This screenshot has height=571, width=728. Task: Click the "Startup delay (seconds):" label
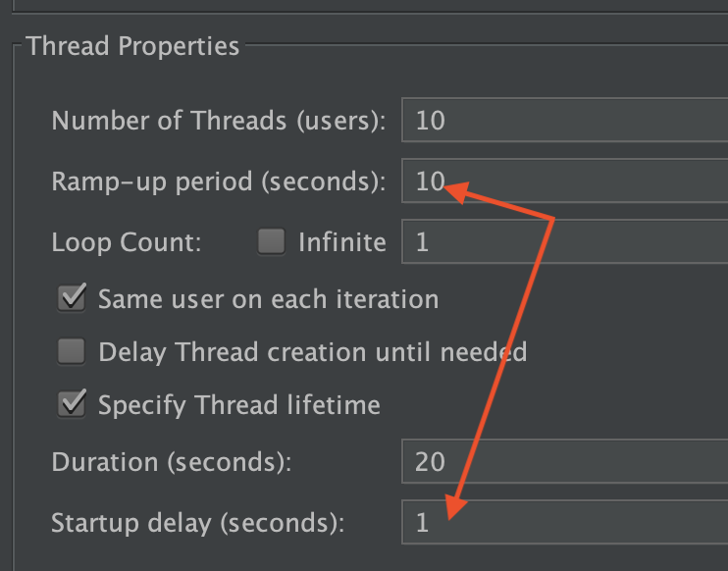pyautogui.click(x=198, y=523)
